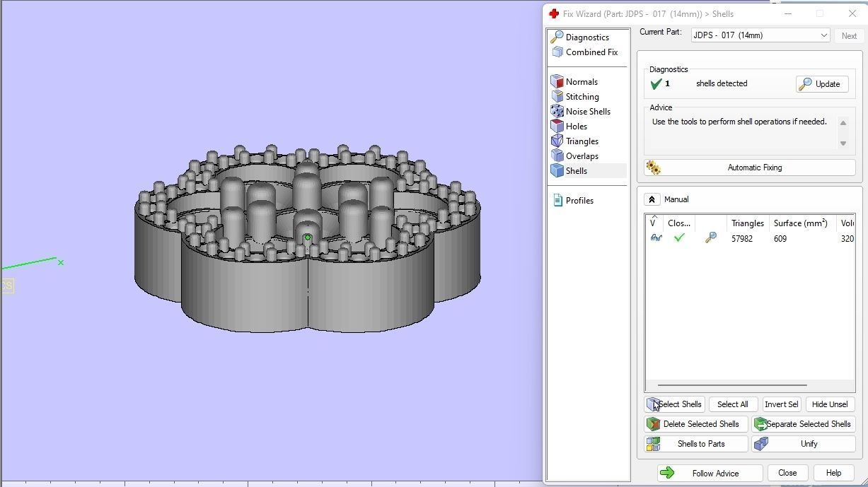This screenshot has height=487, width=868.
Task: Click the Noise Shells icon
Action: [x=557, y=112]
